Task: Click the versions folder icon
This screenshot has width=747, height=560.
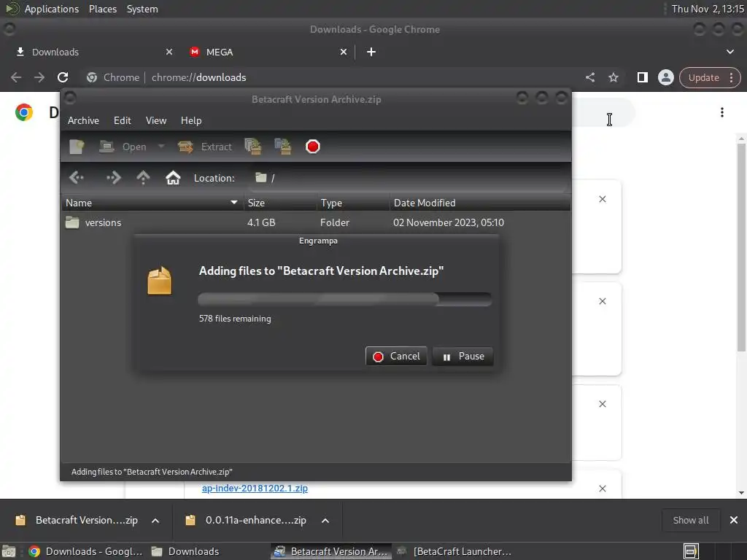Action: click(x=72, y=222)
